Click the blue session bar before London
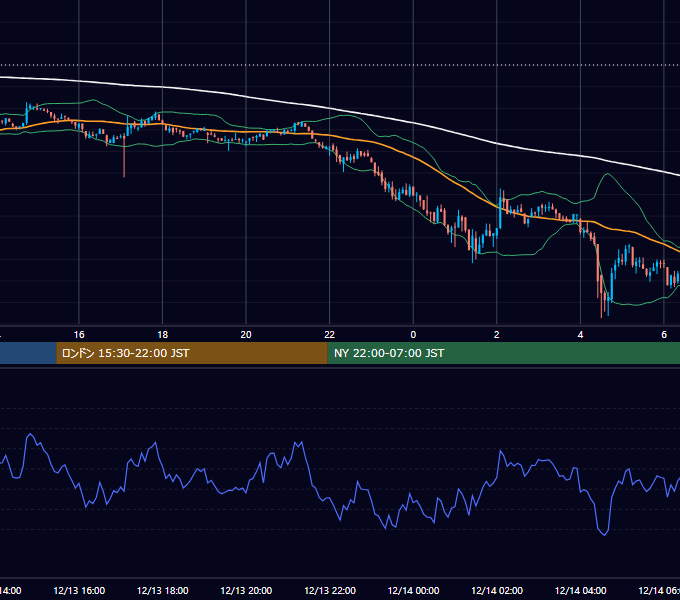 click(28, 353)
